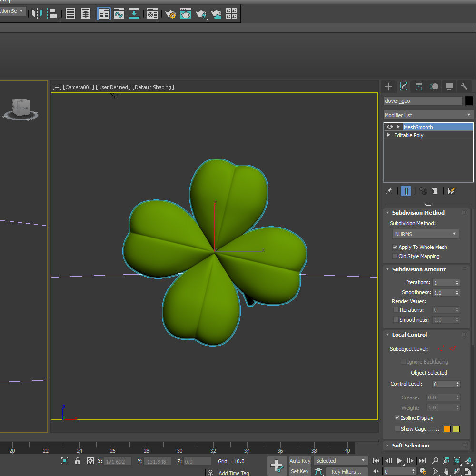Select Editable Poly in the modifier stack
The height and width of the screenshot is (476, 476).
coord(408,135)
